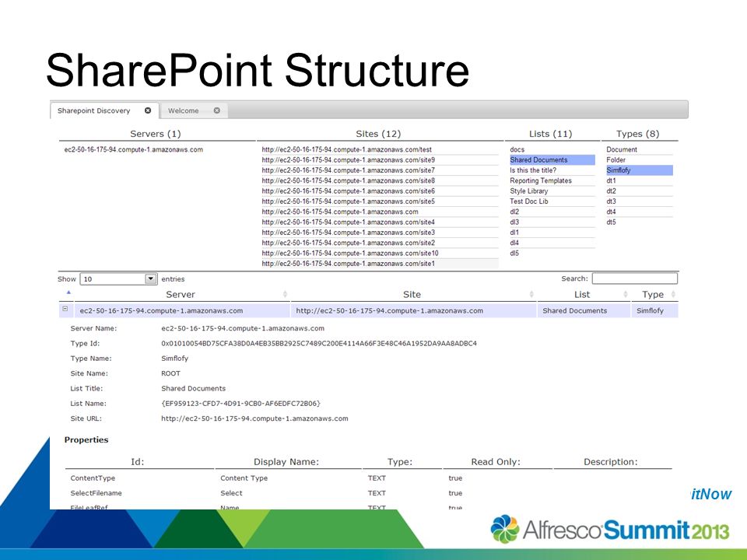Screen dimensions: 747x560
Task: Sort table by Server column
Action: (181, 294)
